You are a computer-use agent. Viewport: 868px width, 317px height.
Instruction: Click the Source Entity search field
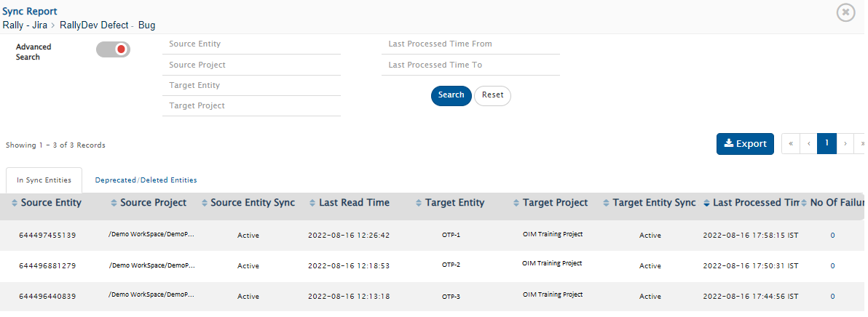(x=251, y=44)
